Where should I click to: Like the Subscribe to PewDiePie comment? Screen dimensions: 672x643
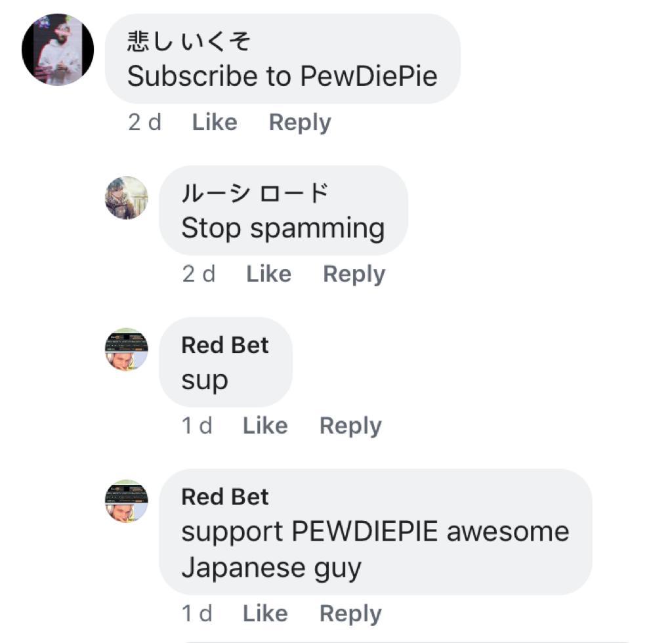[x=215, y=122]
